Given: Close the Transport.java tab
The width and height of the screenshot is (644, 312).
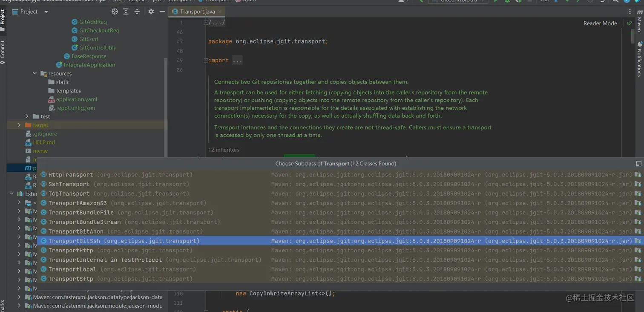Looking at the screenshot, I should (220, 12).
